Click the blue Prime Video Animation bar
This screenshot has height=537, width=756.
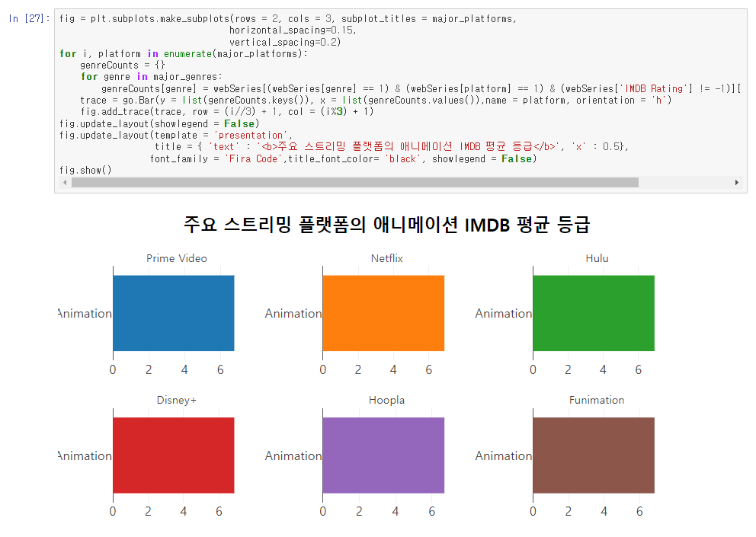[x=174, y=313]
